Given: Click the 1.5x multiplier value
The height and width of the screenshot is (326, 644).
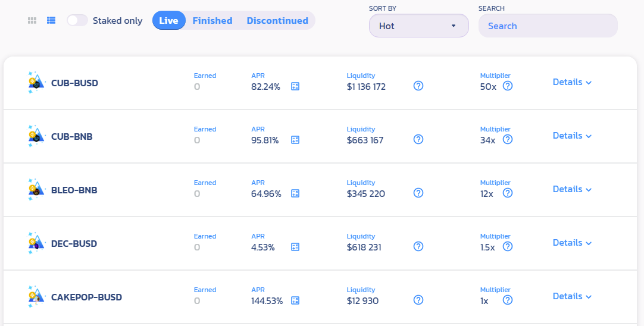Looking at the screenshot, I should point(487,247).
